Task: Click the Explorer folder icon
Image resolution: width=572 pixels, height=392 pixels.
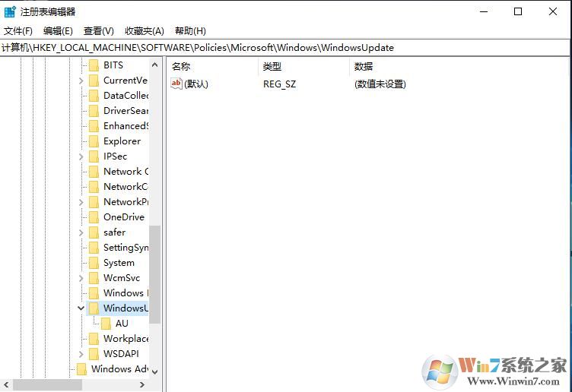Action: click(94, 141)
